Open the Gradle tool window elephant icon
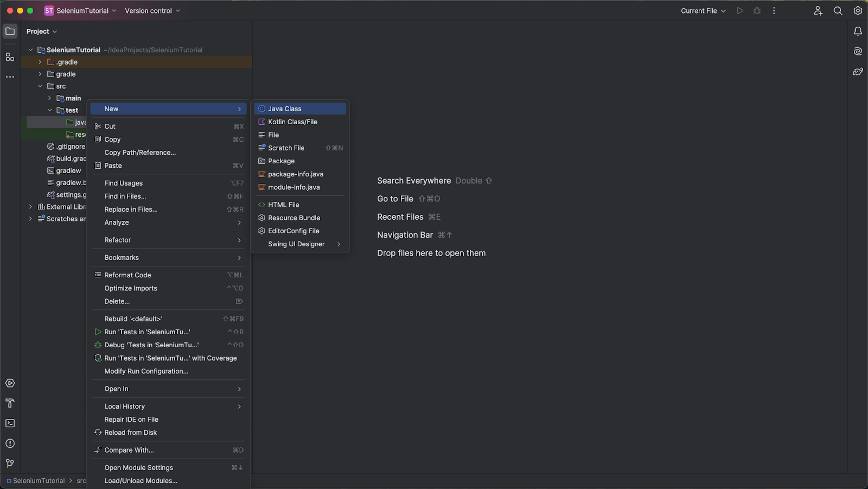This screenshot has width=868, height=489. click(858, 71)
